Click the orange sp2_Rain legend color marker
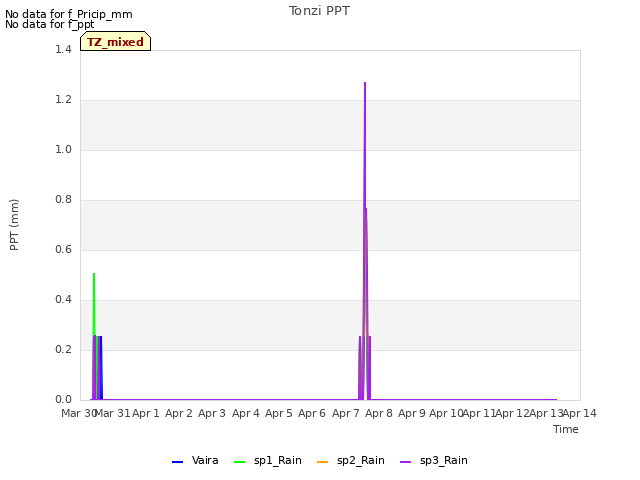The image size is (640, 480). [x=322, y=462]
